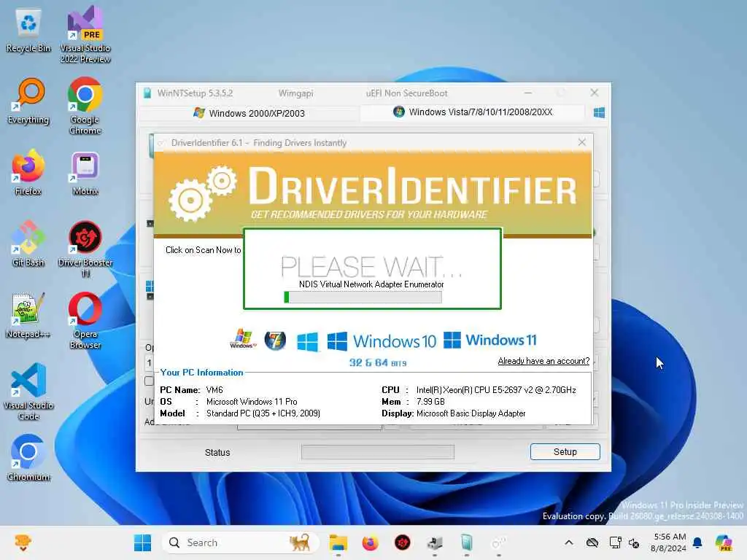Open the Copilot Preview tray icon

pyautogui.click(x=724, y=542)
